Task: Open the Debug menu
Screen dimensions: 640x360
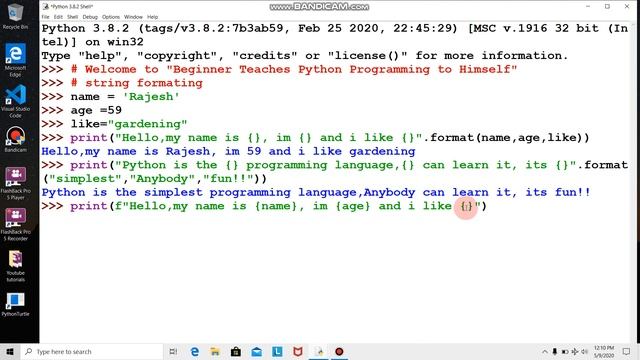Action: coord(90,17)
